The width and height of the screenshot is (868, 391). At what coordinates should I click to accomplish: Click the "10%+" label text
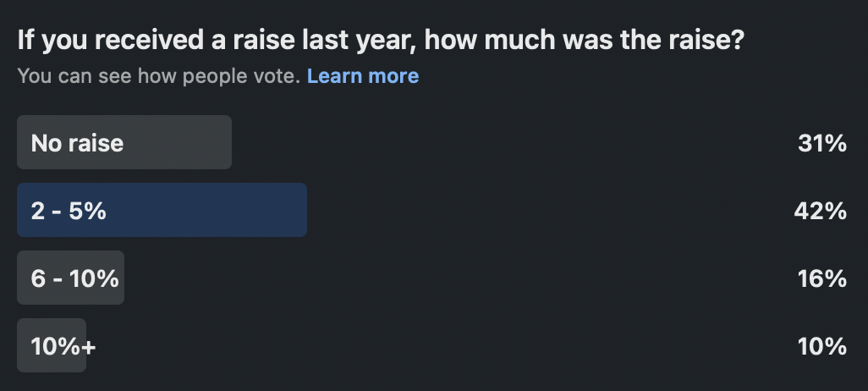click(63, 346)
